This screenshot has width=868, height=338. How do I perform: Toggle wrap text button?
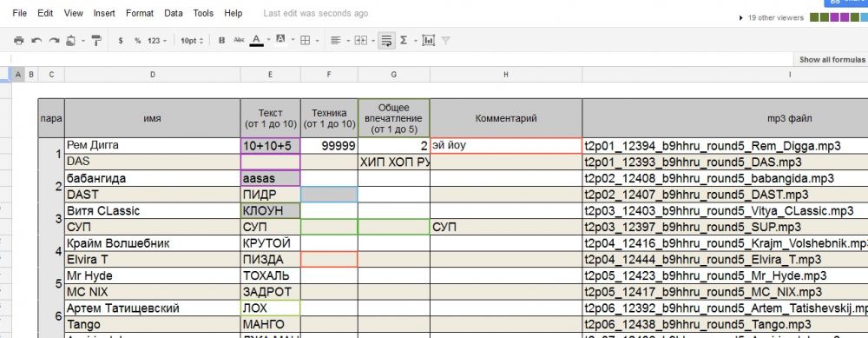(x=386, y=41)
